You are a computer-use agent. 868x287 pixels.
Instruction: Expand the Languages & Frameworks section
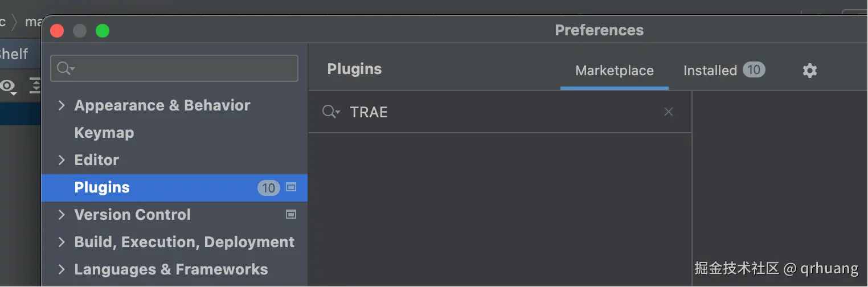tap(62, 269)
